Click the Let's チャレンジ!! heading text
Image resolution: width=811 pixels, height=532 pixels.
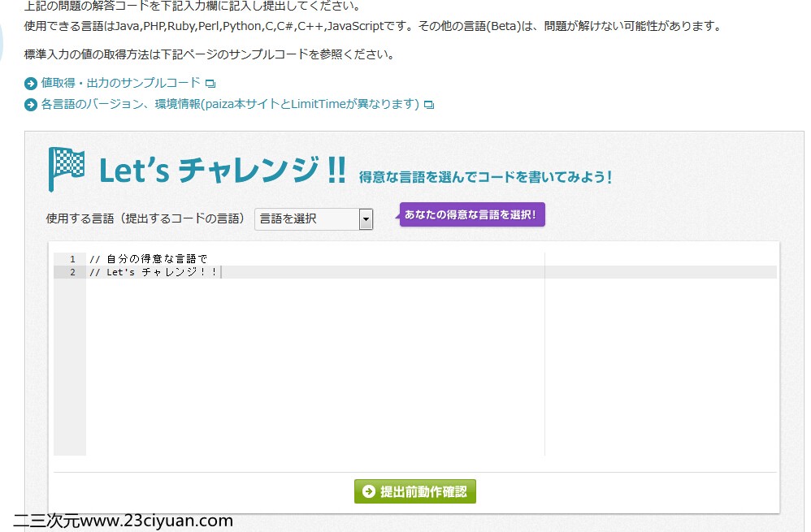coord(222,170)
